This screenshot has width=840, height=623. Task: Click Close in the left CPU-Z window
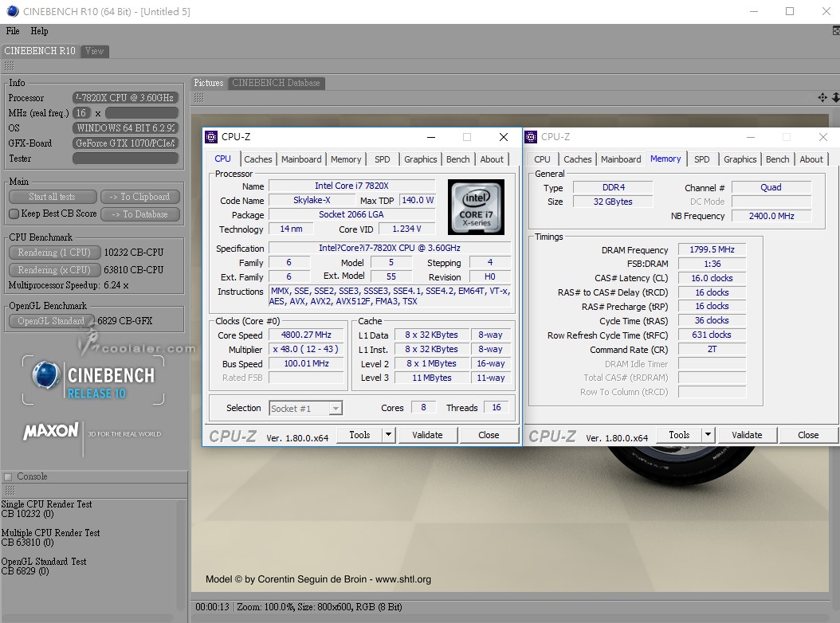tap(489, 435)
